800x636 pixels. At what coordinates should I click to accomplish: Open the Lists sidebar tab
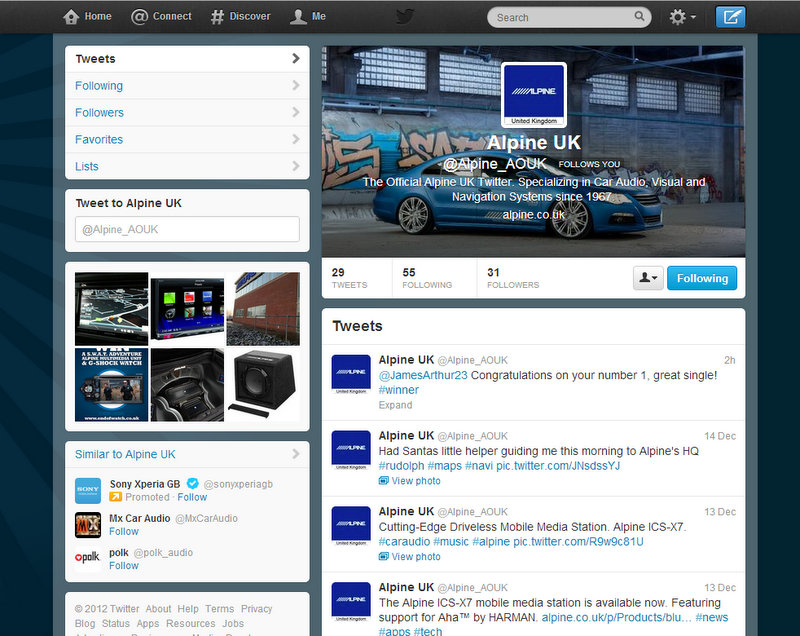187,166
